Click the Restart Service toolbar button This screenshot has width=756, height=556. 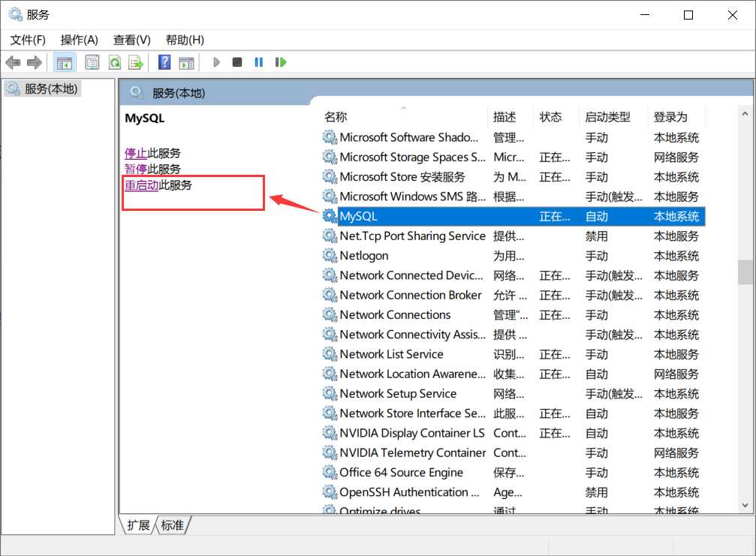[281, 62]
